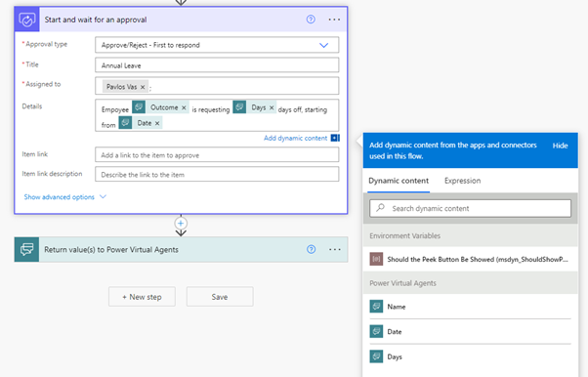Insert a step with the plus connector
The image size is (588, 377).
[x=181, y=224]
